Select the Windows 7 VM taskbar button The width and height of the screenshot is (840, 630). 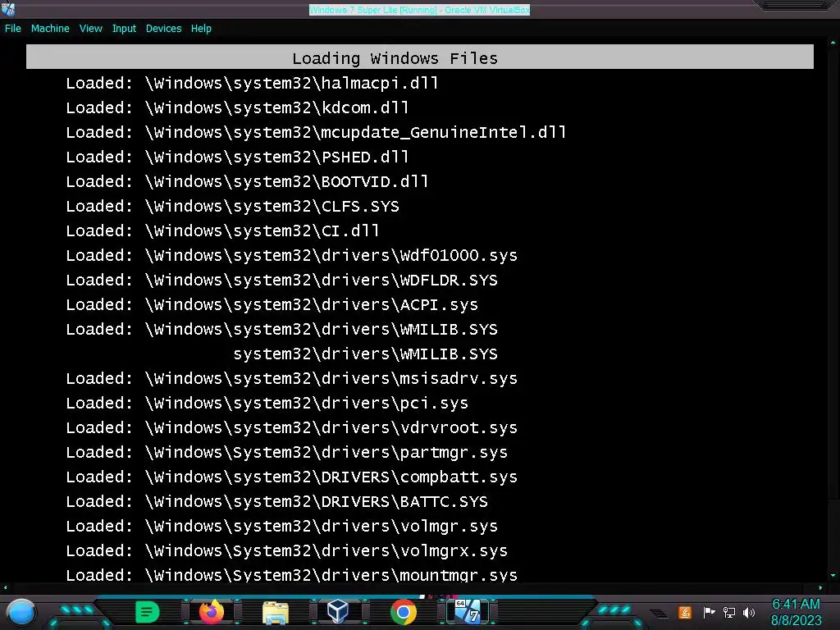[468, 612]
